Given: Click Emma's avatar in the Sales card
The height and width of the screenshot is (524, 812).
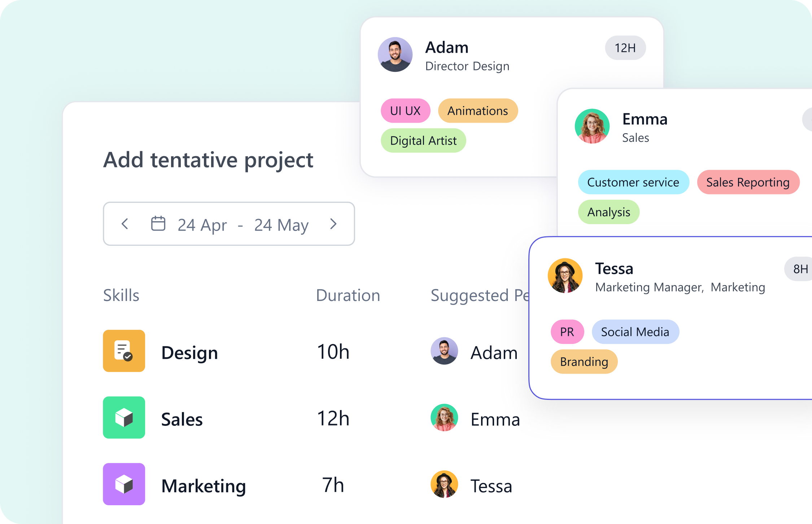Looking at the screenshot, I should coord(592,126).
